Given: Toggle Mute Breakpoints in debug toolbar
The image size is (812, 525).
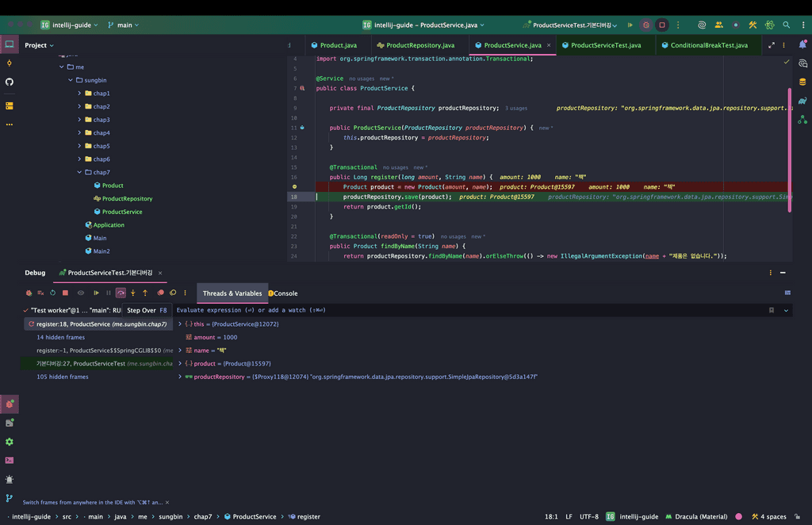Looking at the screenshot, I should point(173,293).
